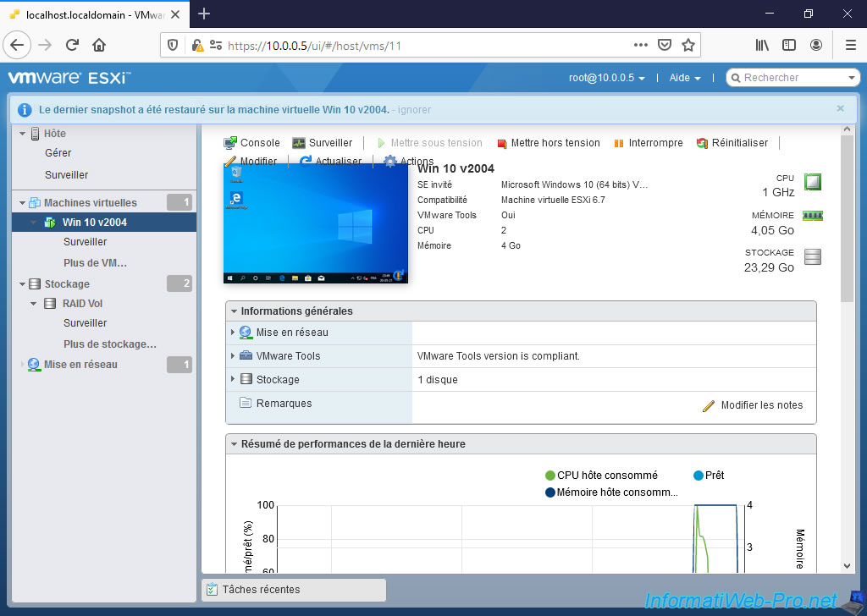Open Firefox home page button

(99, 45)
